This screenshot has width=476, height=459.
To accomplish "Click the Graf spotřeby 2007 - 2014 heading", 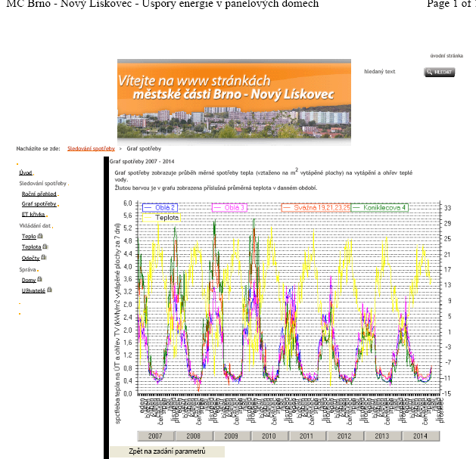I will [x=142, y=162].
